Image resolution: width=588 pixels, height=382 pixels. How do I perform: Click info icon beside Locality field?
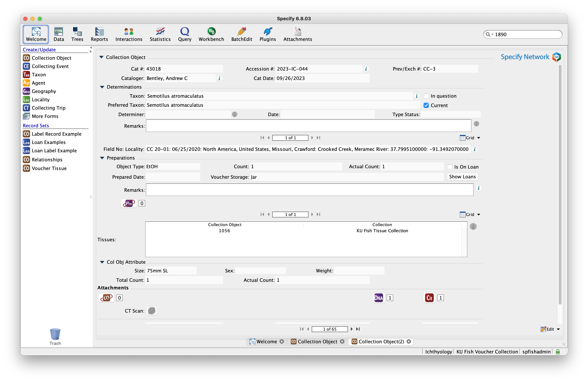click(x=475, y=149)
